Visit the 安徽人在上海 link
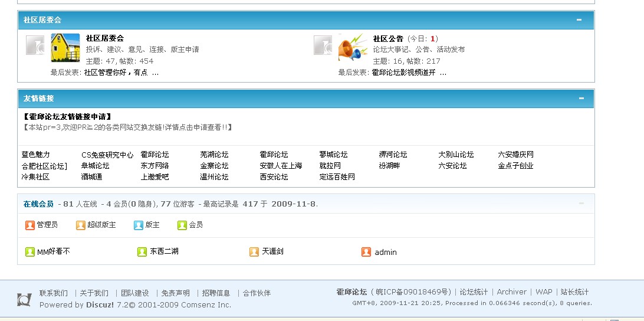 (x=281, y=166)
